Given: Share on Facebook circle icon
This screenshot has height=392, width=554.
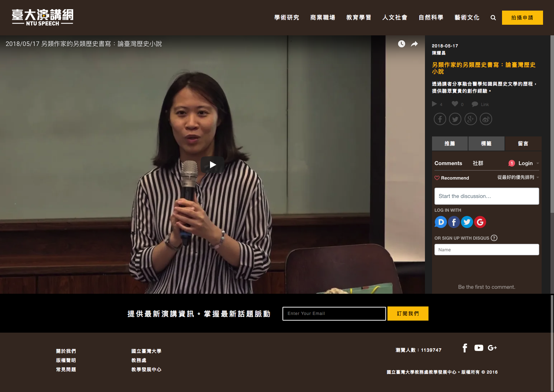Looking at the screenshot, I should (x=440, y=119).
